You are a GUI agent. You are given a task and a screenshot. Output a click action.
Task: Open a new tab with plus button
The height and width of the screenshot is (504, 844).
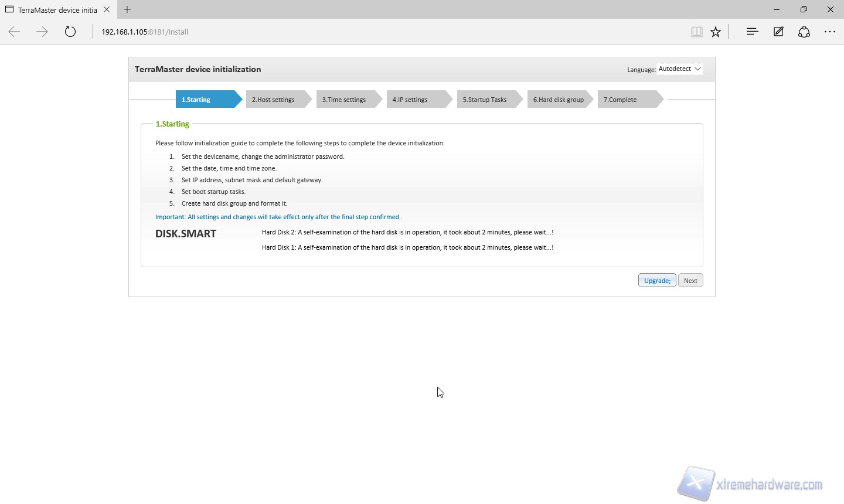click(127, 9)
